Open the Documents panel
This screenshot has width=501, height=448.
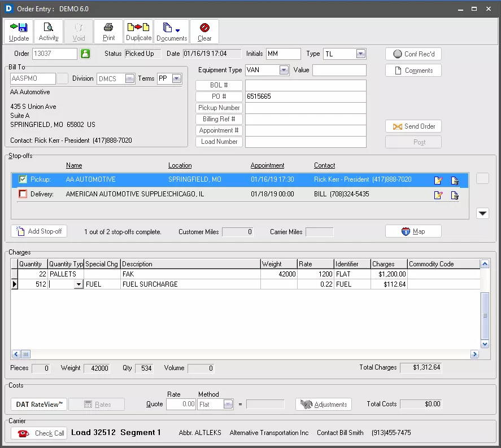click(x=171, y=31)
